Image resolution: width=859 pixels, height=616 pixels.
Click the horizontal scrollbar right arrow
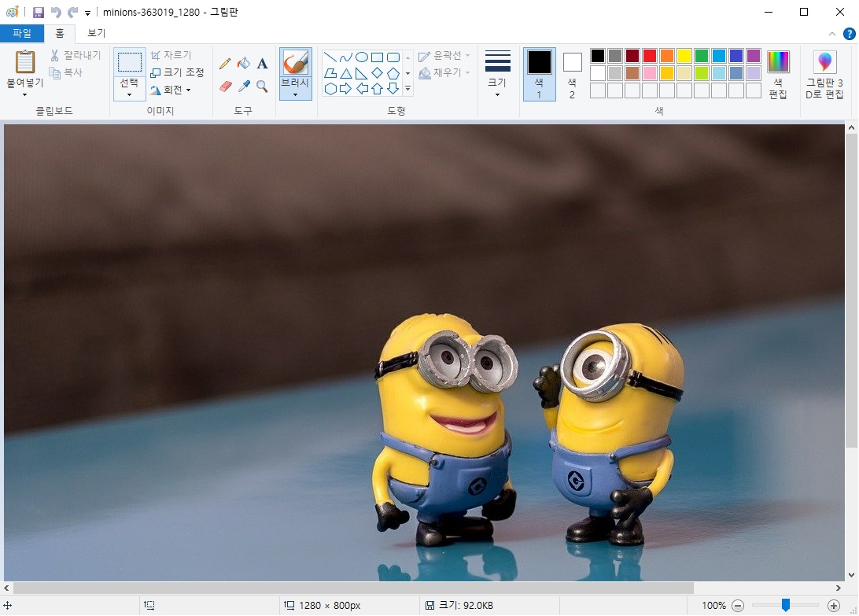[839, 588]
